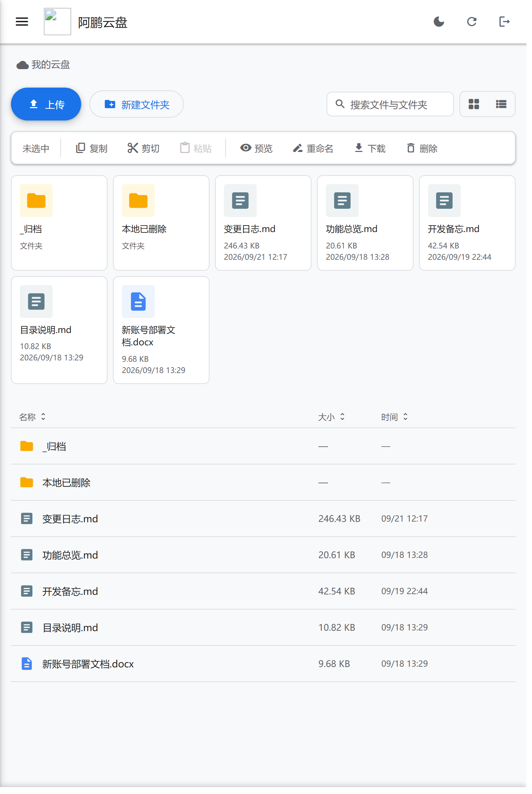Image resolution: width=532 pixels, height=794 pixels.
Task: Sort the list by 名称 column
Action: tap(33, 417)
